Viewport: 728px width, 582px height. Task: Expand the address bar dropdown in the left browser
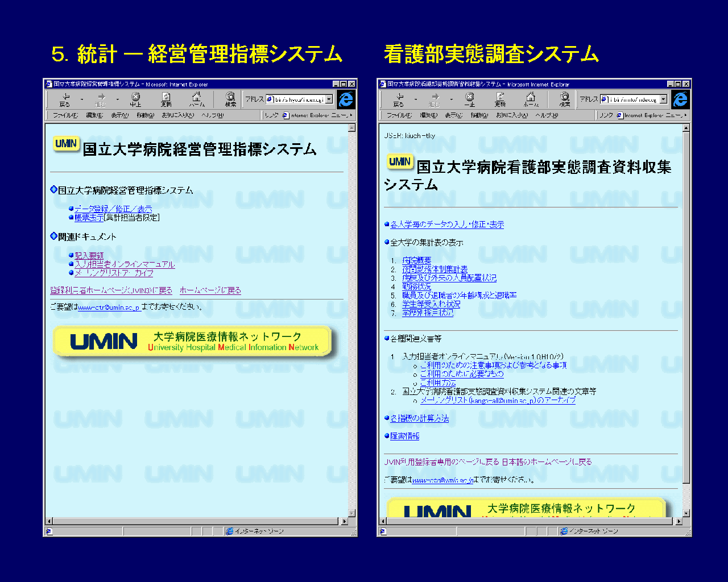[329, 99]
